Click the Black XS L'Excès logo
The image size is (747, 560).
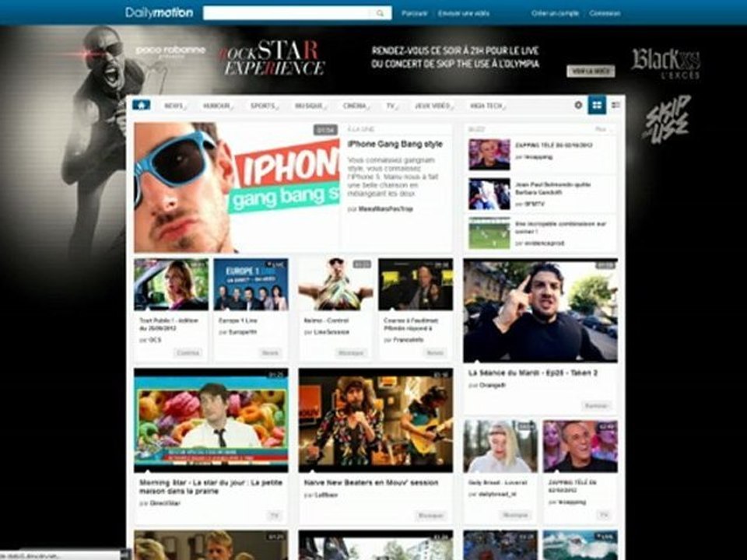coord(666,63)
